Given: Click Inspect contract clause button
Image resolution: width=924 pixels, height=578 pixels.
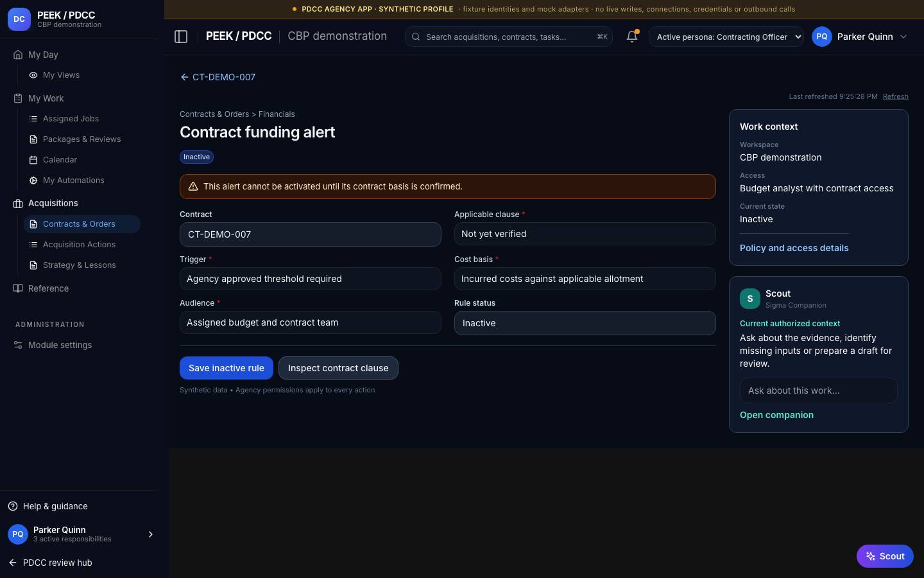Looking at the screenshot, I should (x=338, y=368).
